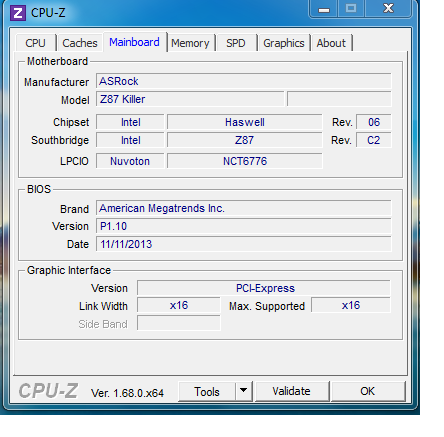
Task: Click the OK button
Action: (x=368, y=391)
